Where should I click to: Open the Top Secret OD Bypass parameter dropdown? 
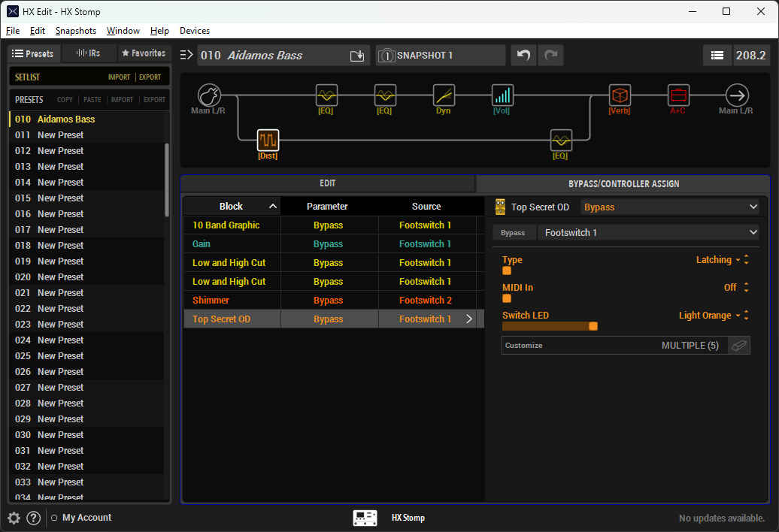[670, 207]
